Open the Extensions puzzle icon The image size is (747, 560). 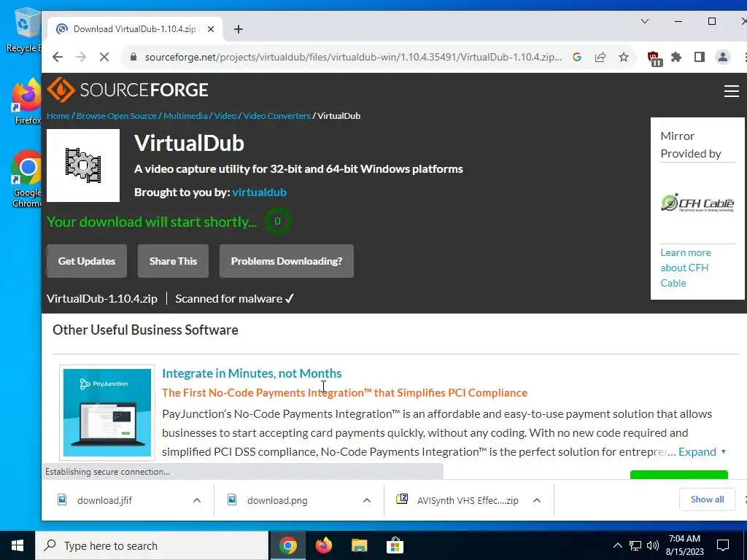(x=676, y=57)
